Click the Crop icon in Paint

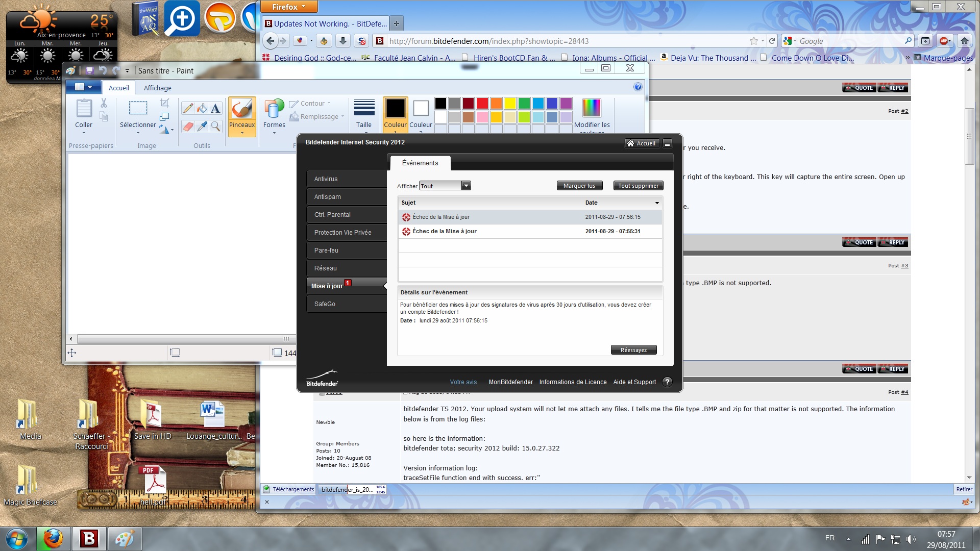pyautogui.click(x=164, y=104)
